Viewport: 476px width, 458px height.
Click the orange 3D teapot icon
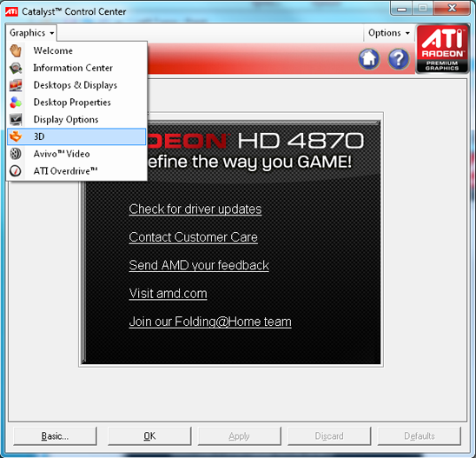tap(16, 136)
